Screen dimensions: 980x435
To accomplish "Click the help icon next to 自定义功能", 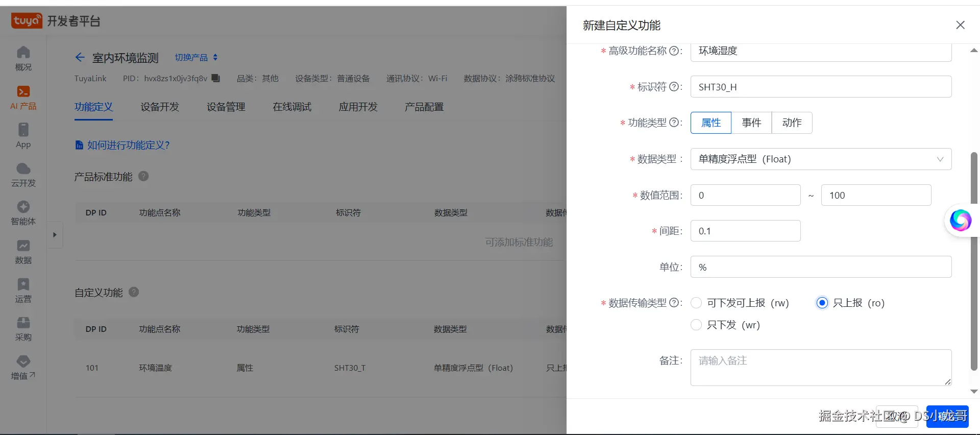I will click(x=134, y=292).
